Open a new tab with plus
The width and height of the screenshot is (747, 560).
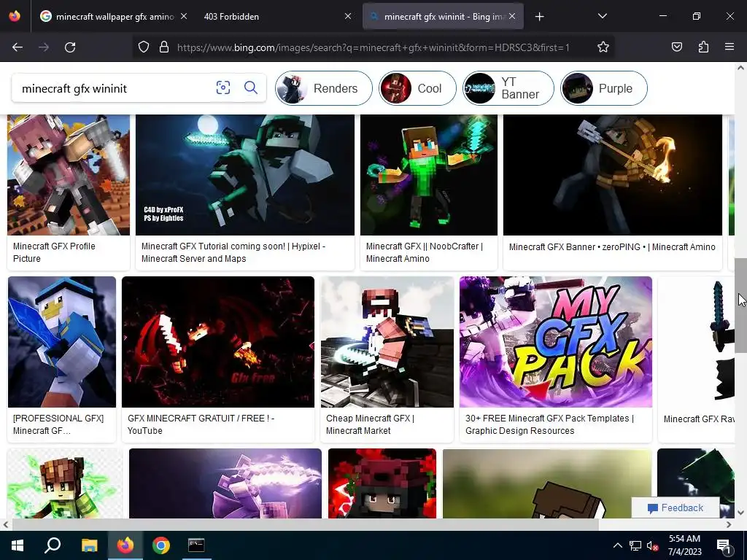tap(539, 17)
